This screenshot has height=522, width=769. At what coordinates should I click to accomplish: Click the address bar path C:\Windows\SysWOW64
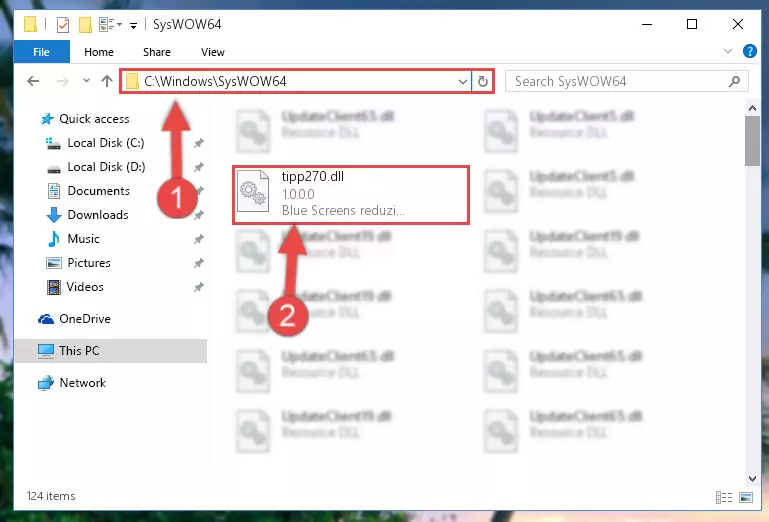(215, 81)
